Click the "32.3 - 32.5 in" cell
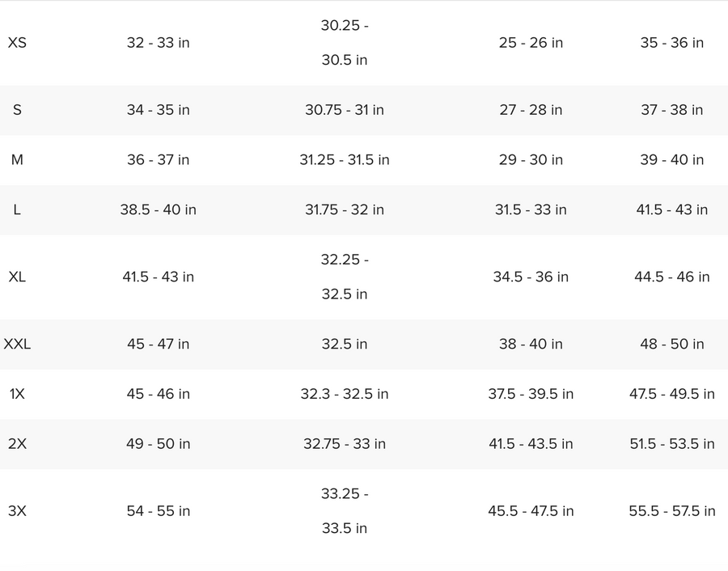The width and height of the screenshot is (728, 571). pos(345,394)
